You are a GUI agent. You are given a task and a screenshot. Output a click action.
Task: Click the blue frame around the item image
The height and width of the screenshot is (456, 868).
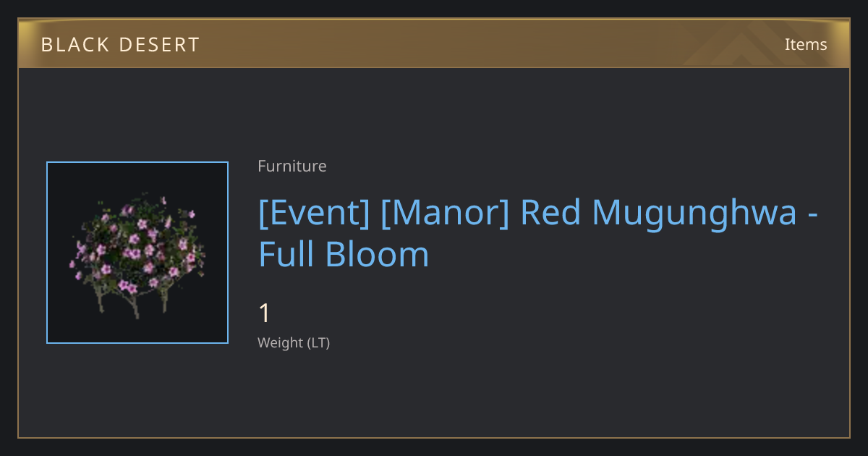click(x=137, y=163)
